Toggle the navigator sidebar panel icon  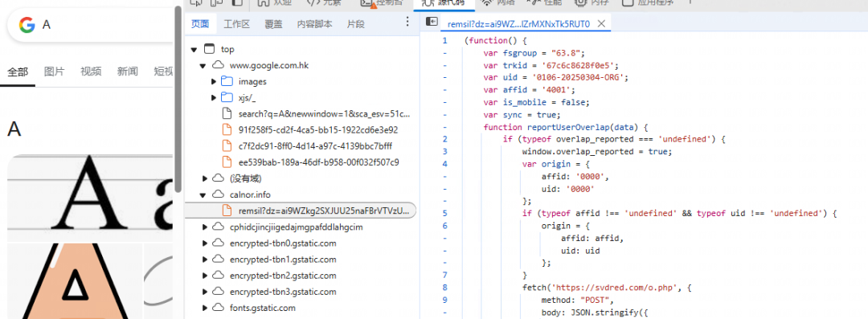click(x=432, y=22)
